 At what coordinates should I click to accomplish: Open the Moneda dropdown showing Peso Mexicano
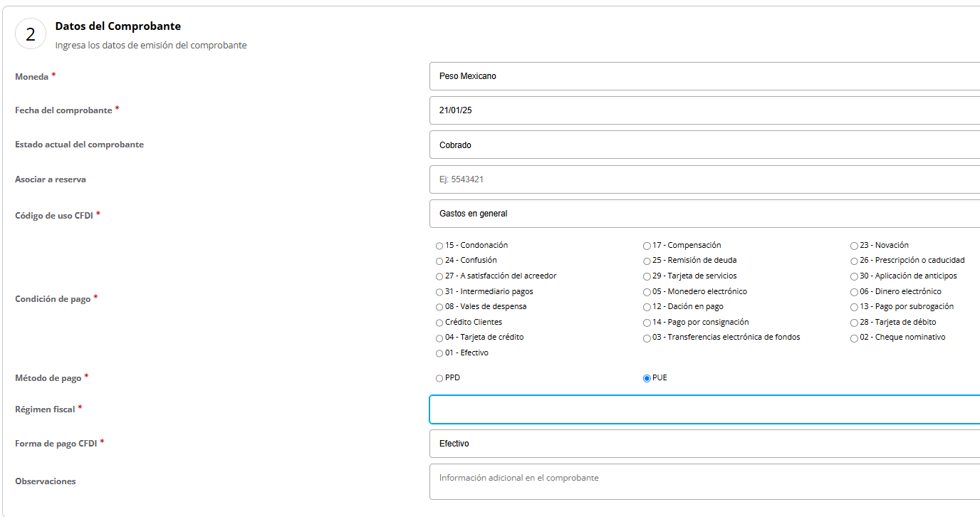[704, 76]
